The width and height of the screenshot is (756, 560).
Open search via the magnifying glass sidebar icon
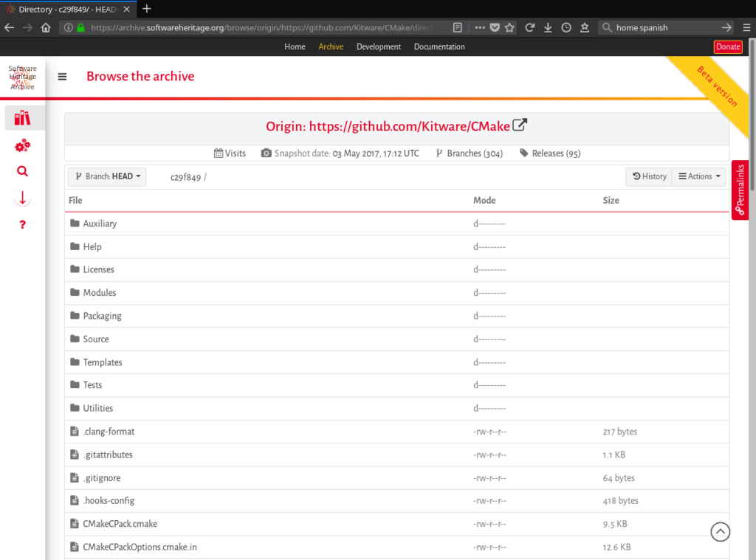coord(22,170)
